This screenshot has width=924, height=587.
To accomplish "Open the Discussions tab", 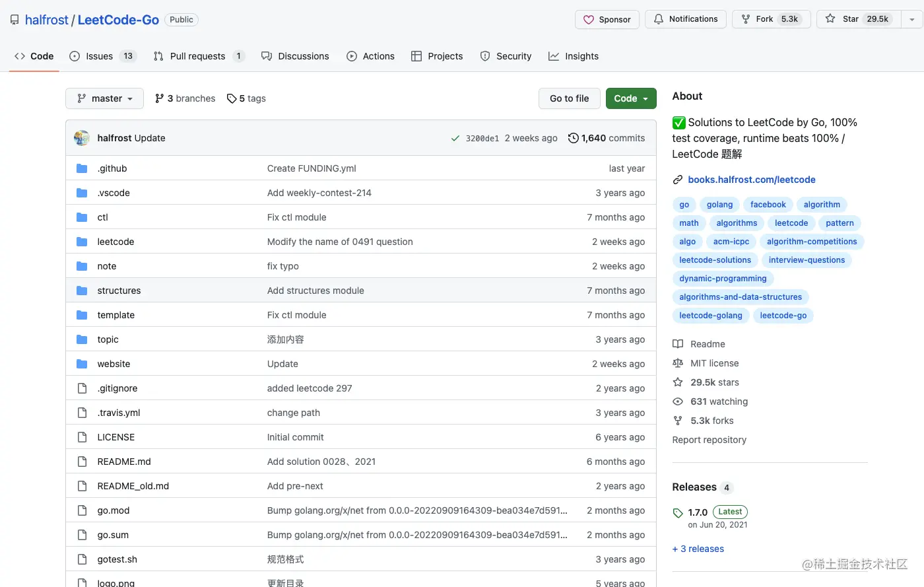I will (295, 56).
